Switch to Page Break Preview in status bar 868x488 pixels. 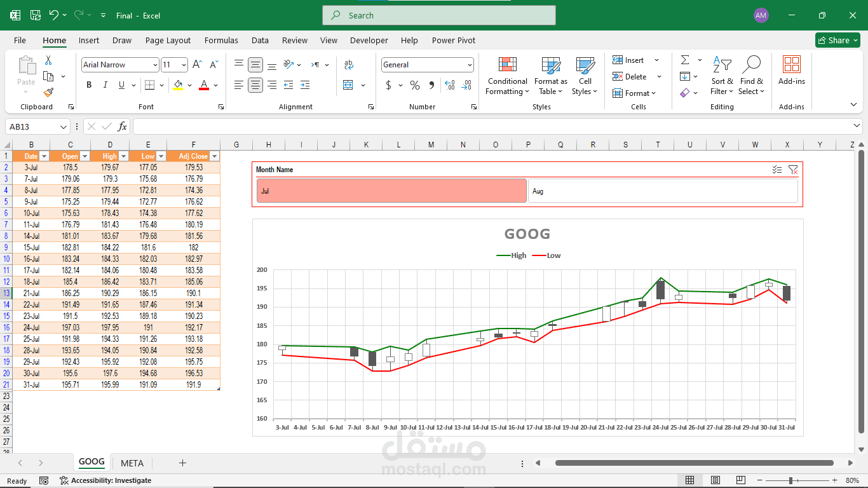click(740, 480)
